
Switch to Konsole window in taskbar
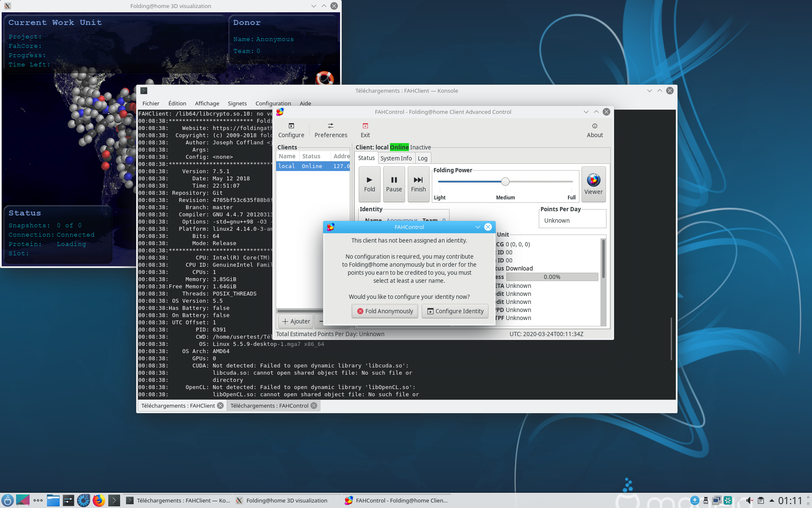coord(178,500)
